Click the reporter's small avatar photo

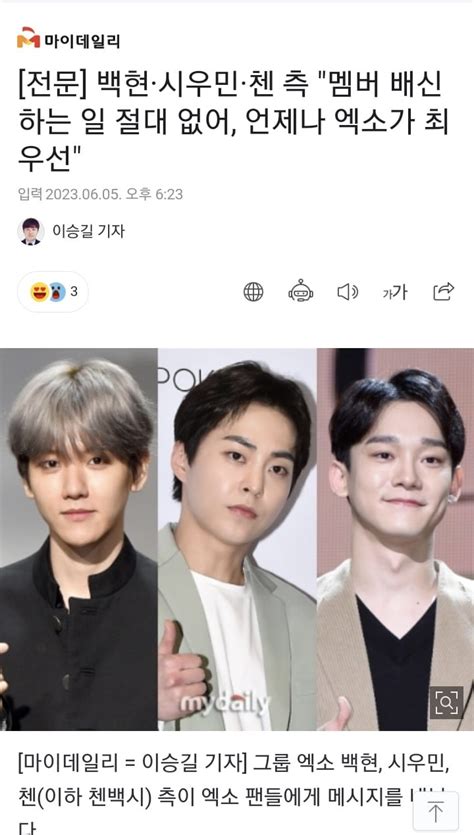[x=31, y=231]
